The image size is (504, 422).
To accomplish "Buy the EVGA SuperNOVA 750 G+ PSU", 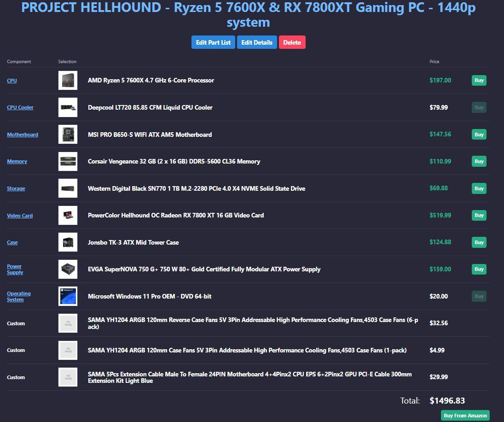I will [479, 269].
